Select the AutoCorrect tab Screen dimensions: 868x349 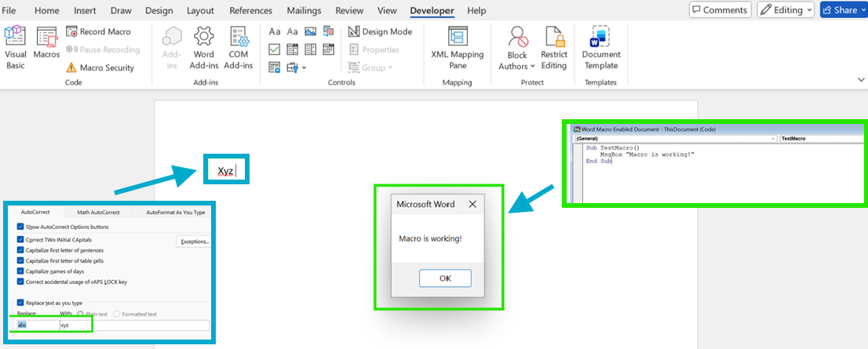[35, 212]
